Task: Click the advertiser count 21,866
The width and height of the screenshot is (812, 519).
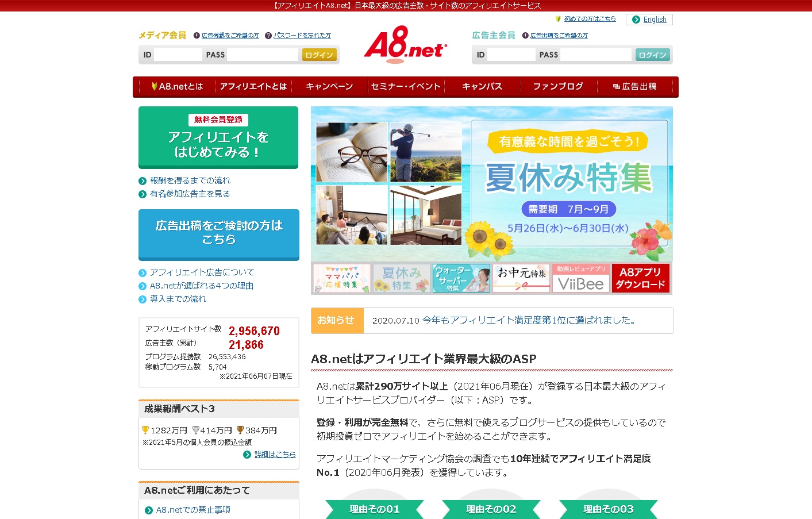Action: click(246, 345)
